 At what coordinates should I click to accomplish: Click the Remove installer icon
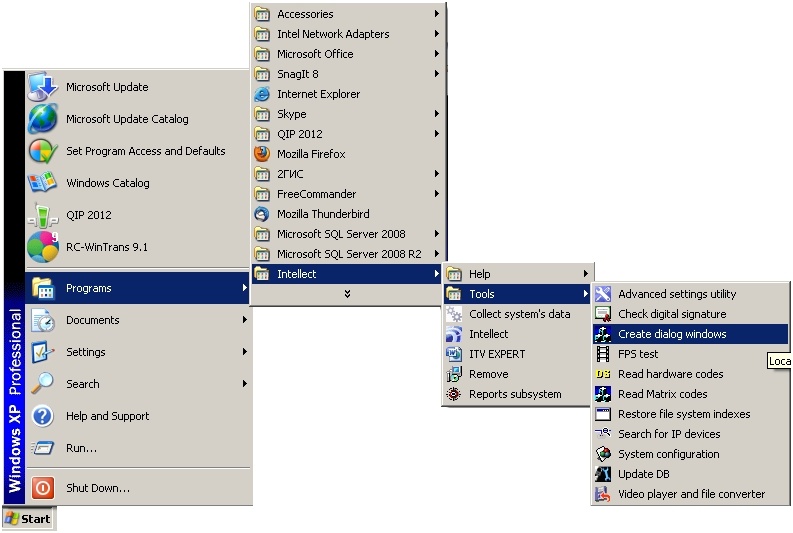(x=454, y=374)
